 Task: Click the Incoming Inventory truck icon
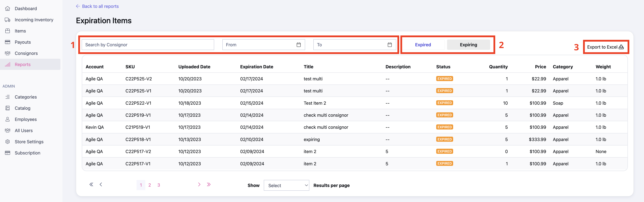8,20
